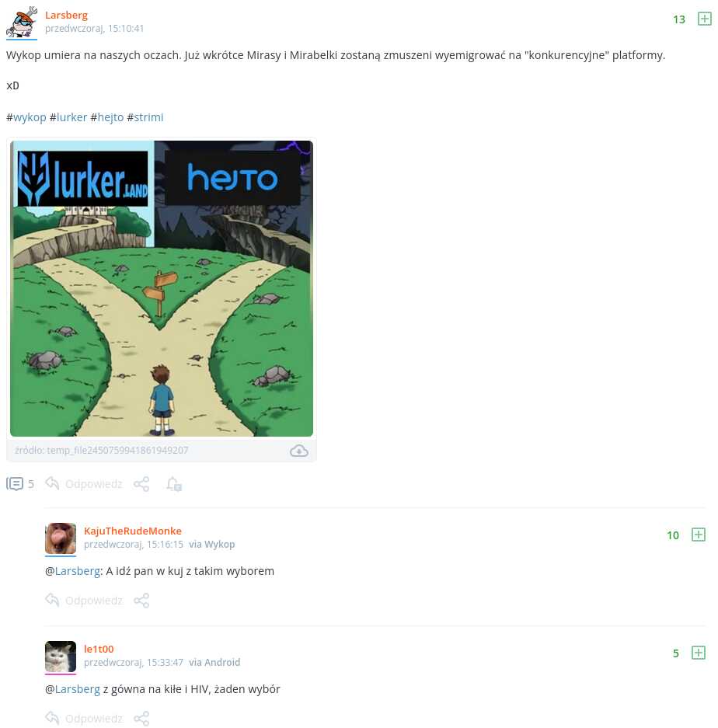The height and width of the screenshot is (728, 718).
Task: Reply to le1t00's comment
Action: 84,719
